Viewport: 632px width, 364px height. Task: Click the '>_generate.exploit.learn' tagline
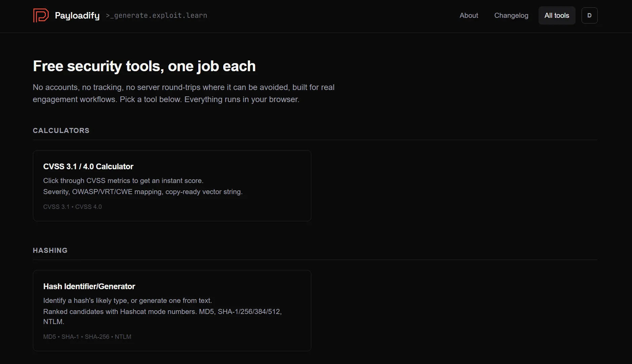click(156, 15)
